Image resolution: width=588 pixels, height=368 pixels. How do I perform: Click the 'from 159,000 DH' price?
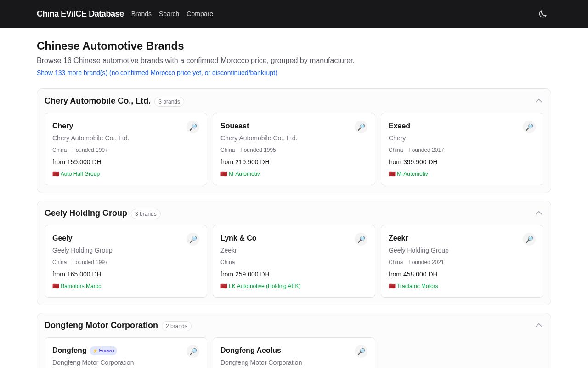[x=77, y=162]
